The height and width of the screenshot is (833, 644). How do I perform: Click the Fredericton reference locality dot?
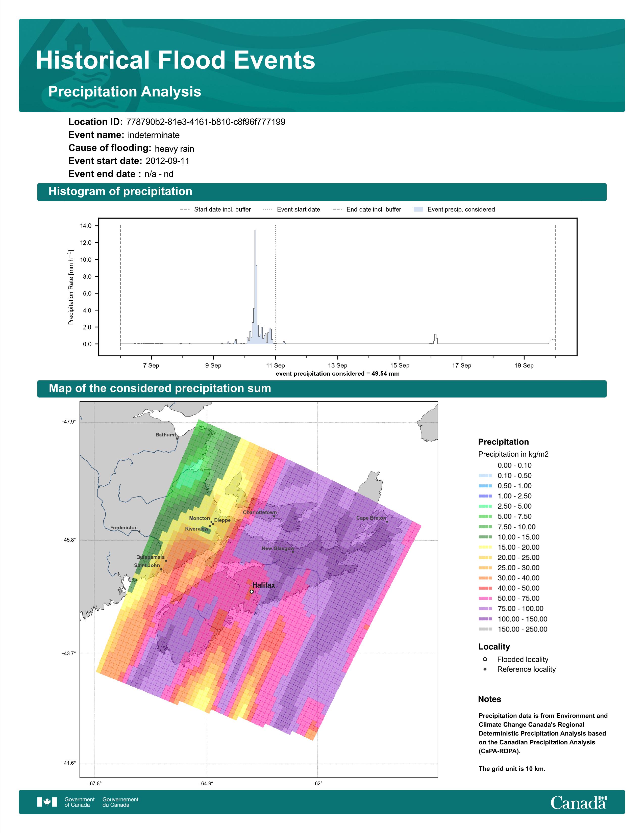coord(139,531)
